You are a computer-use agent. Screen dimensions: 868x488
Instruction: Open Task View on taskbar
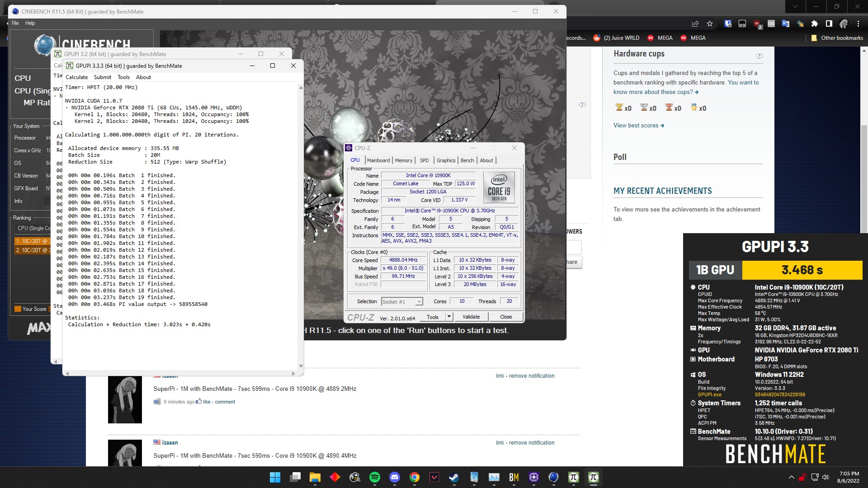[x=295, y=477]
